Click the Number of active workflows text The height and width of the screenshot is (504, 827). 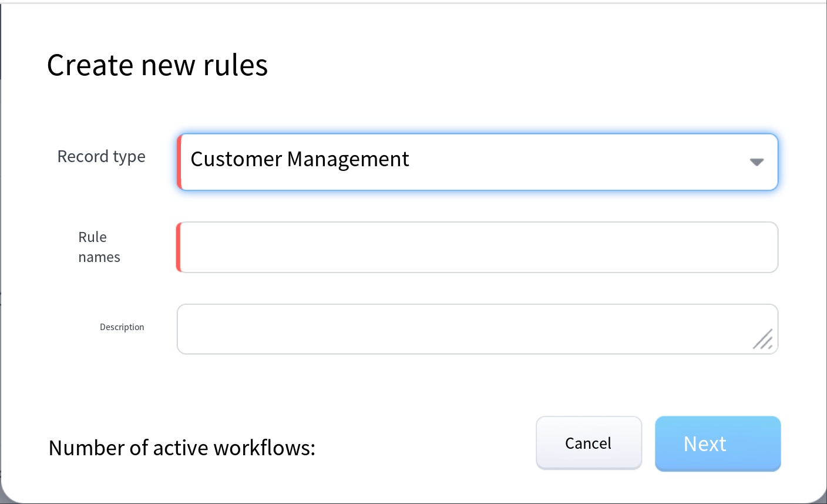pos(181,448)
